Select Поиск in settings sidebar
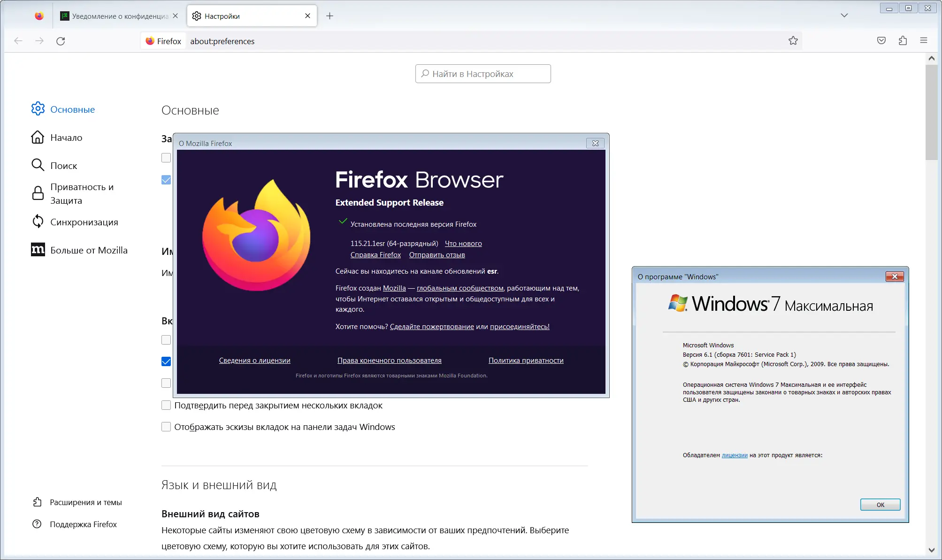Image resolution: width=942 pixels, height=560 pixels. pyautogui.click(x=63, y=166)
